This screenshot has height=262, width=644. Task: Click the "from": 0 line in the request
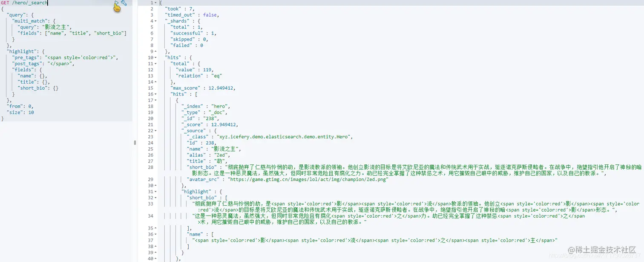[x=20, y=106]
